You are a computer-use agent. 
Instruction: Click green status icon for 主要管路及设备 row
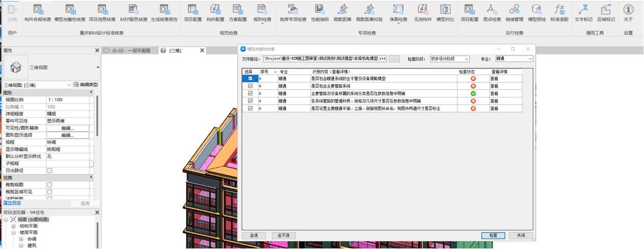(473, 93)
